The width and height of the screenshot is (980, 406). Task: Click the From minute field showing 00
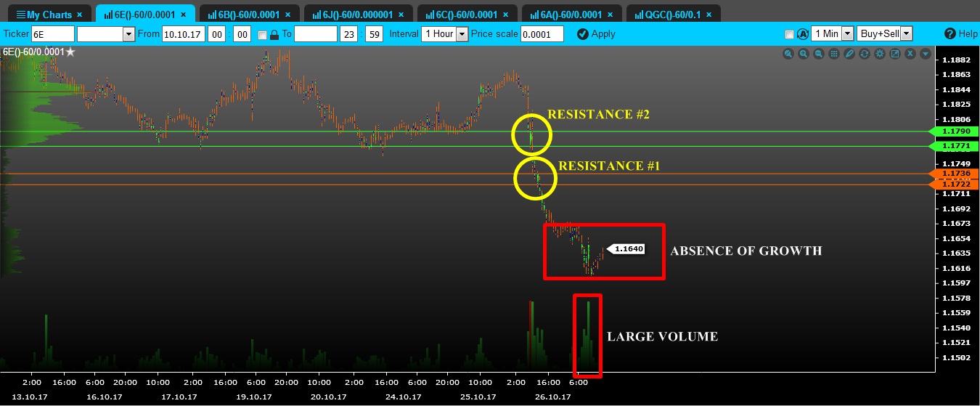(242, 34)
